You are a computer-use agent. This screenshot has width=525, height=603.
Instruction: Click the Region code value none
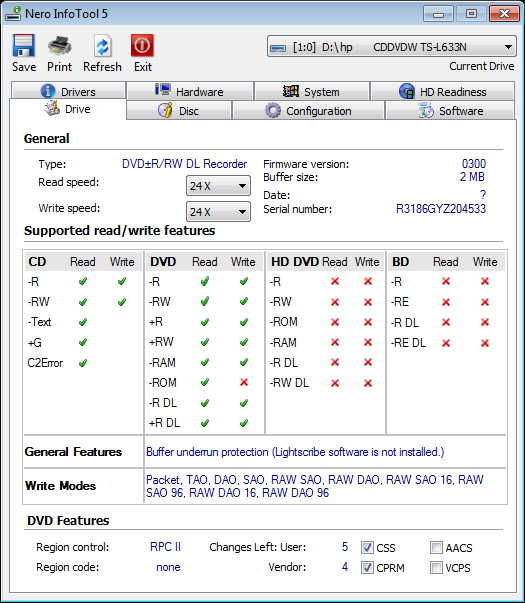[168, 567]
